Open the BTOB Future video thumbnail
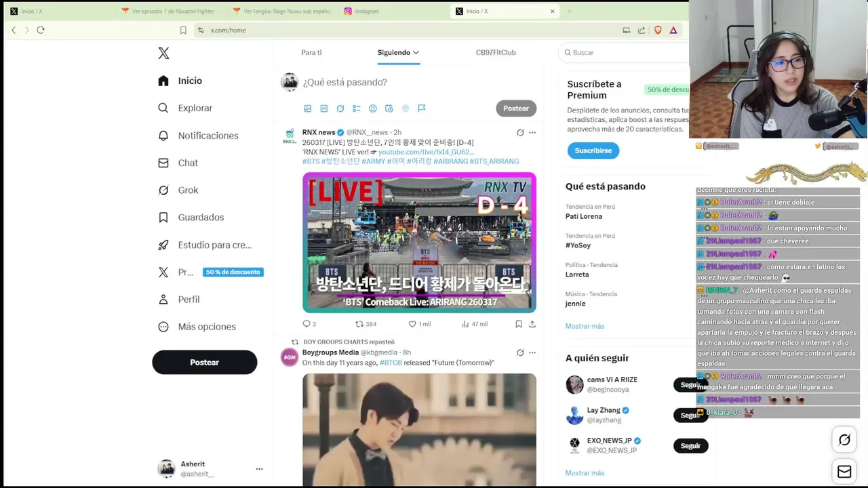 pyautogui.click(x=419, y=430)
